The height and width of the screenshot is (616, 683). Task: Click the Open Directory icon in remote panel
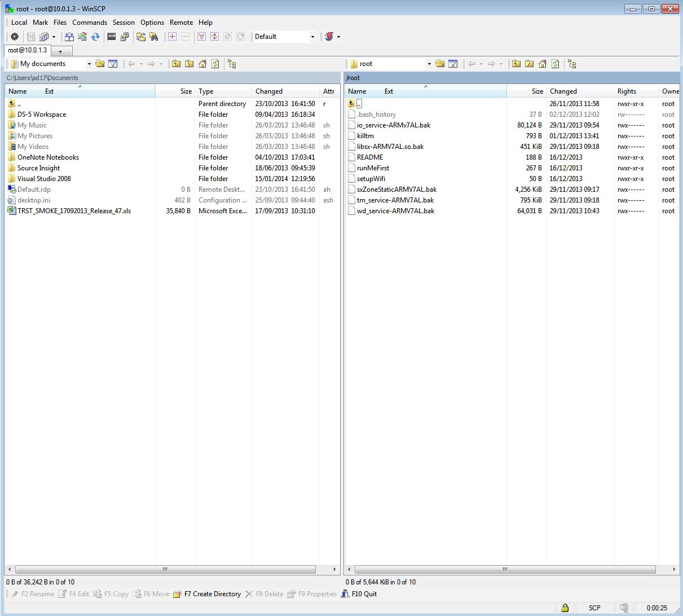[x=440, y=64]
